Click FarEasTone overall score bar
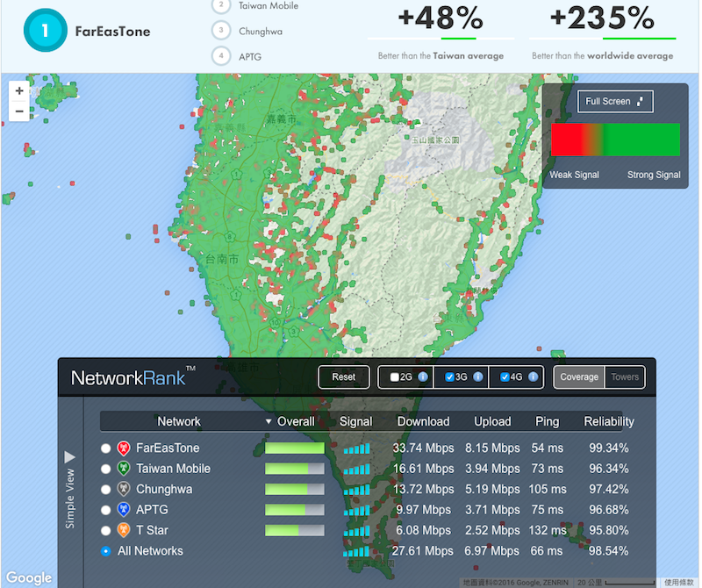 pyautogui.click(x=295, y=448)
